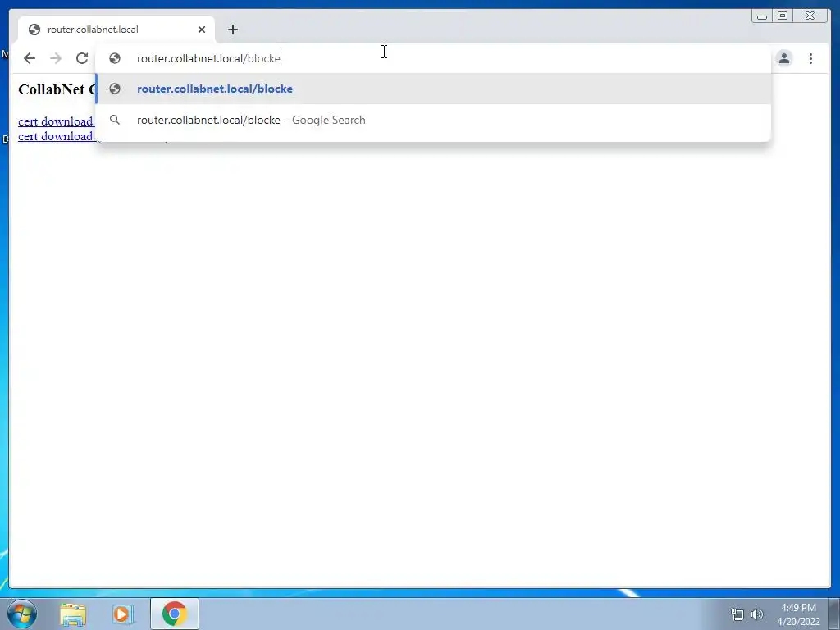This screenshot has width=840, height=630.
Task: Open the first cert download link
Action: [x=57, y=121]
